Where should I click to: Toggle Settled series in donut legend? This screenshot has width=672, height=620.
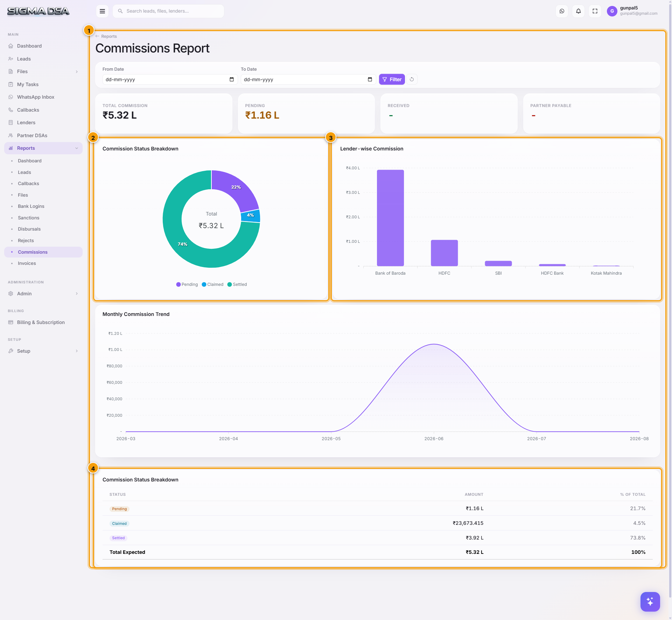[x=237, y=284]
